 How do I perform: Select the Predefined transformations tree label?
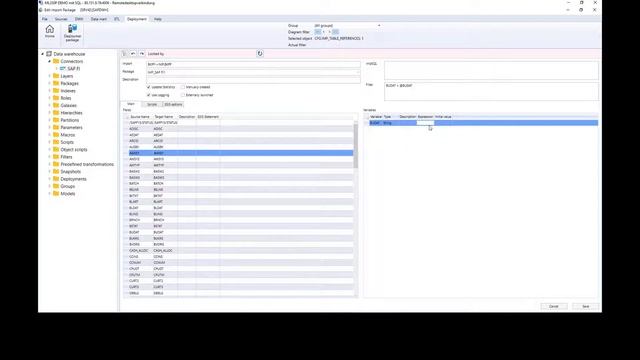87,164
